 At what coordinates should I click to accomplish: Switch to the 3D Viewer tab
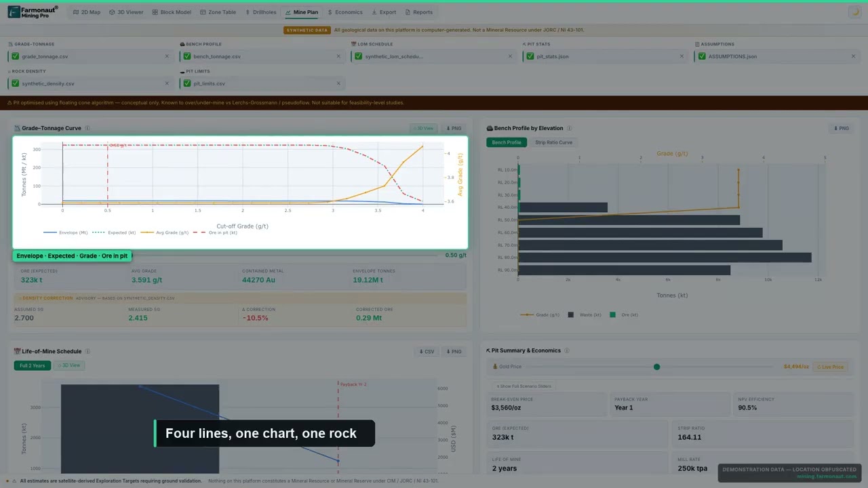coord(126,12)
